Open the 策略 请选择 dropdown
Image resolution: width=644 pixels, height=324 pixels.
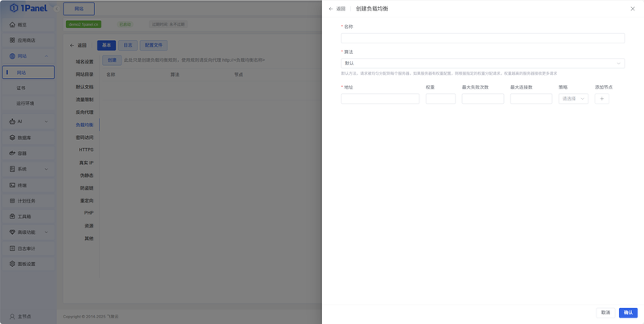[x=573, y=98]
